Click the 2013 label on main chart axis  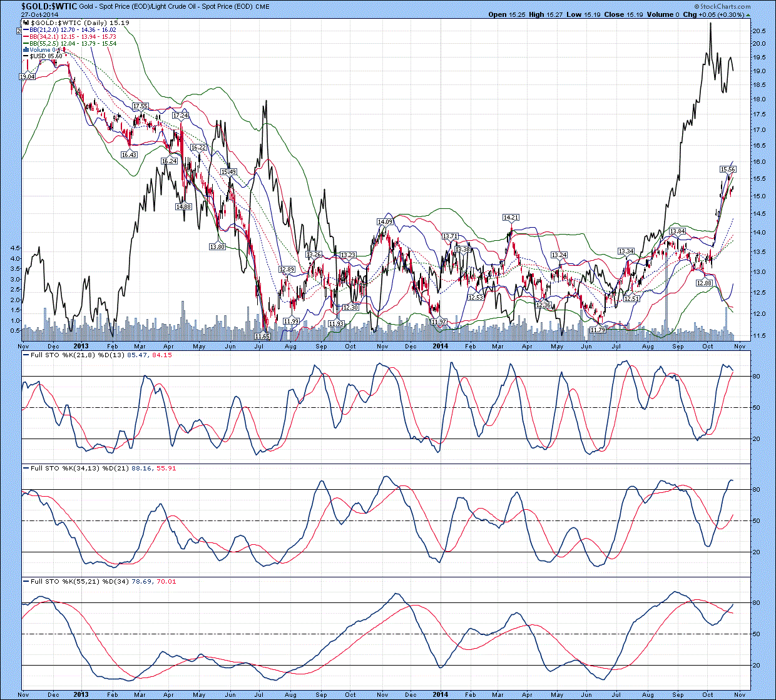click(81, 346)
